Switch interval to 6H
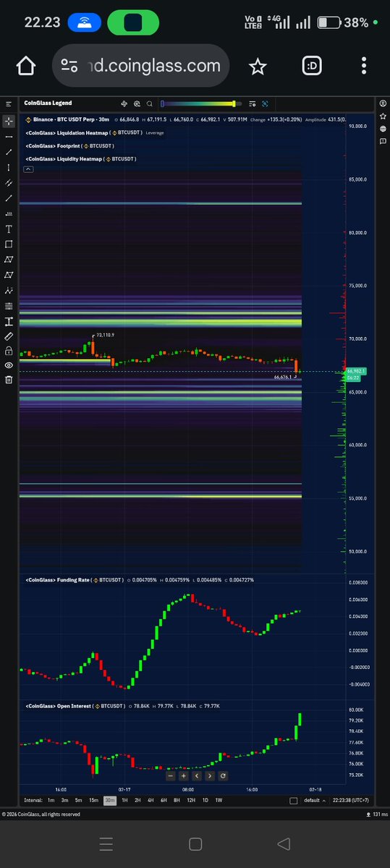390x868 pixels. (x=164, y=801)
